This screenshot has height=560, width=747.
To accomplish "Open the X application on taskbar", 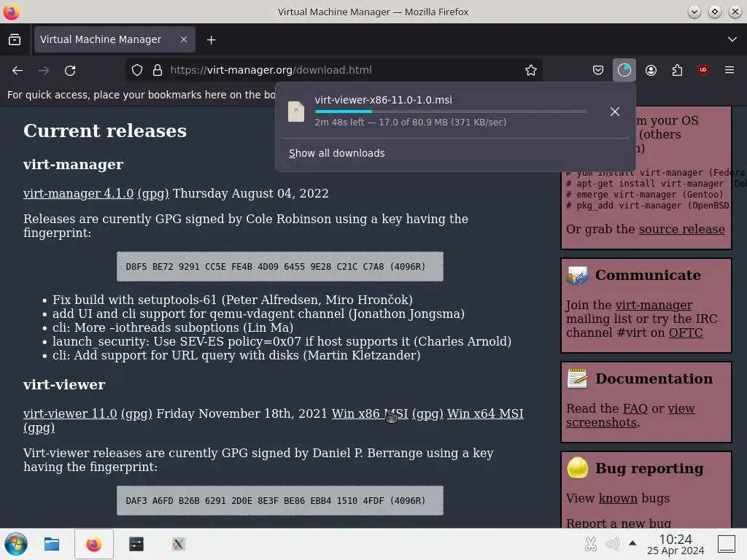I will [178, 544].
